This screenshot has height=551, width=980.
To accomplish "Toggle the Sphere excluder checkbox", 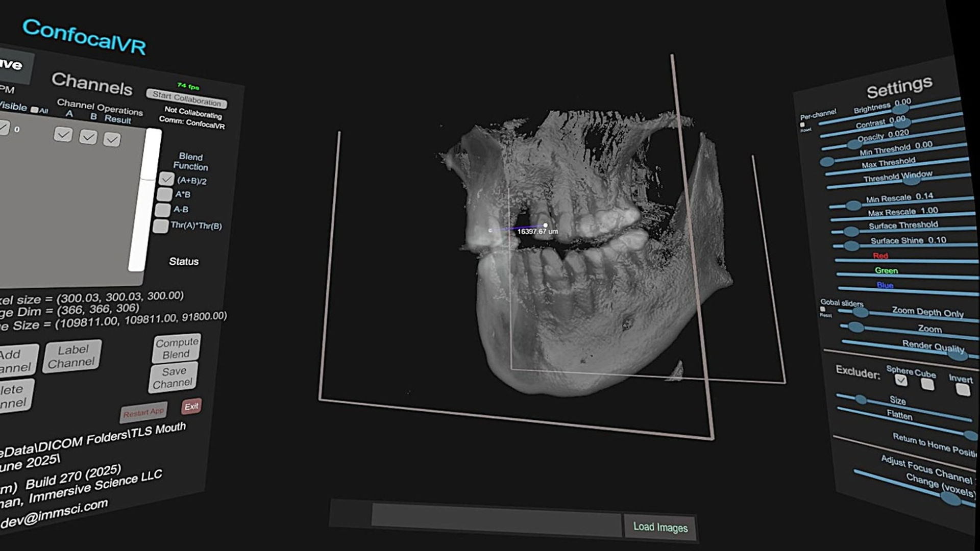I will (x=901, y=380).
